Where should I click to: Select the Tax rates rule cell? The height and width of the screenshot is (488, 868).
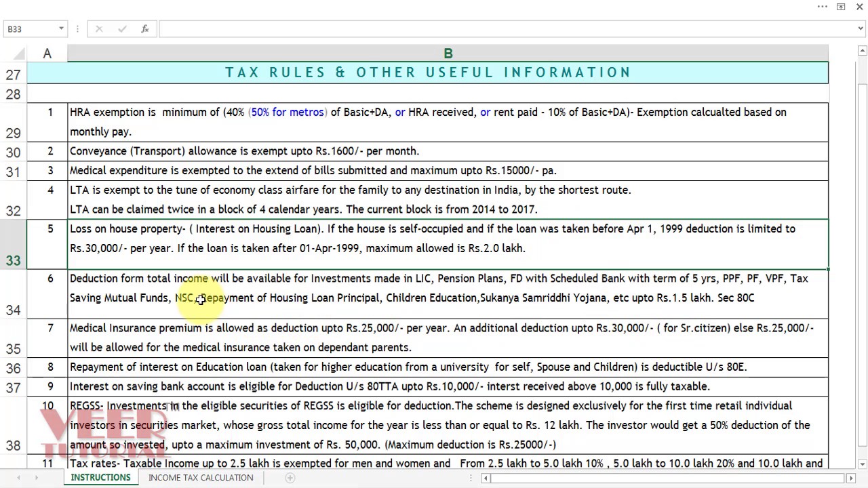tap(448, 462)
